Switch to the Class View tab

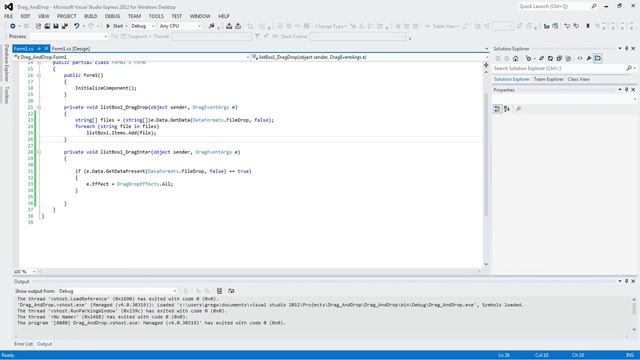coord(578,79)
